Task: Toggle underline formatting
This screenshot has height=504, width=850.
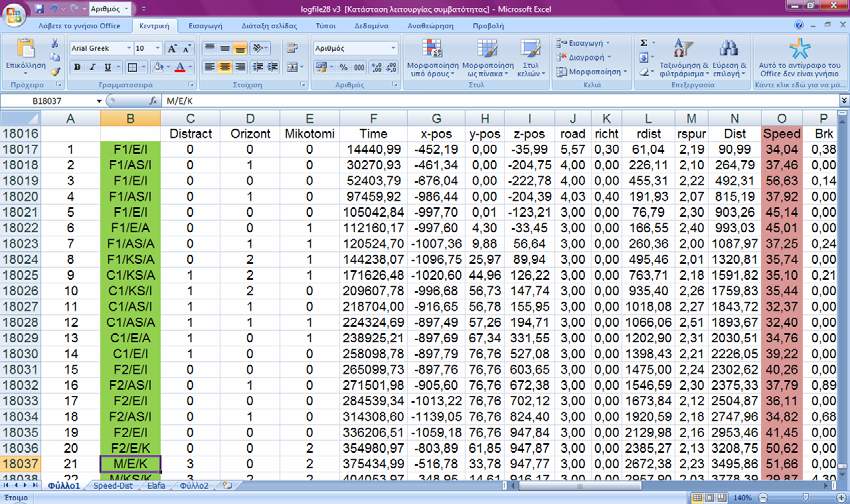Action: pos(107,67)
